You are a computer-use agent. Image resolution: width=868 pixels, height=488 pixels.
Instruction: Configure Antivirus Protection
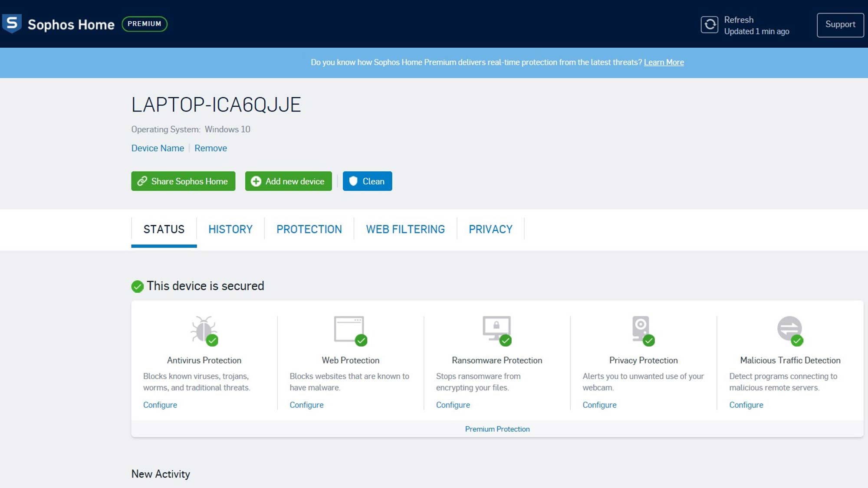[160, 405]
